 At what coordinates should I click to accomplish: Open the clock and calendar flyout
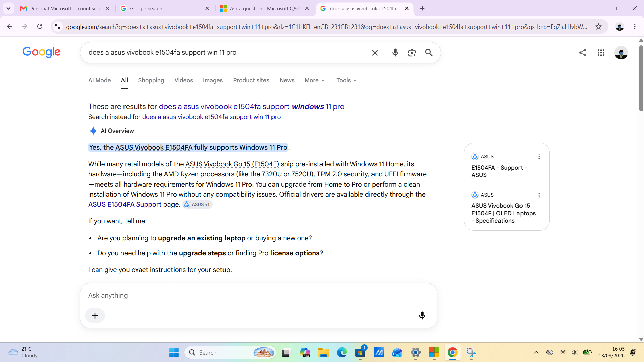tap(611, 352)
